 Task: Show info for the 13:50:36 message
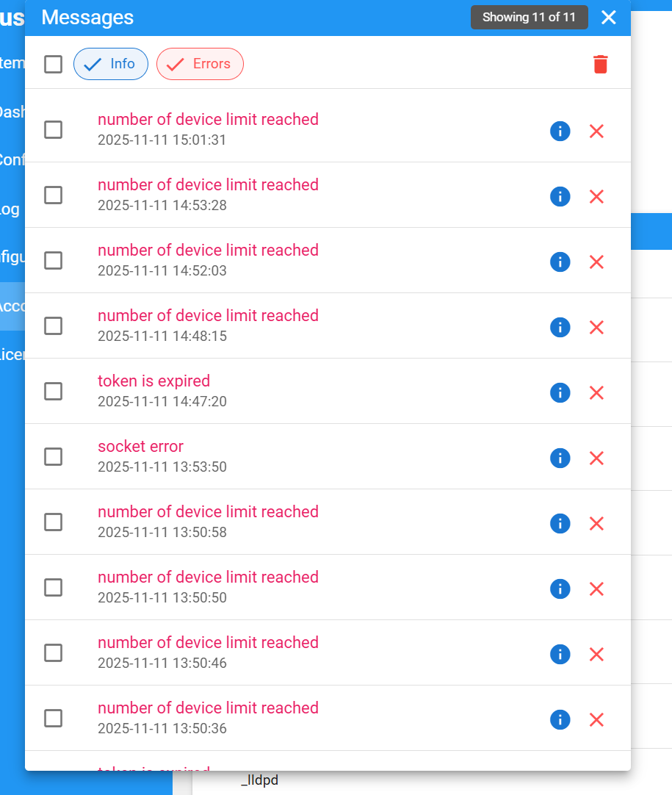(x=560, y=720)
